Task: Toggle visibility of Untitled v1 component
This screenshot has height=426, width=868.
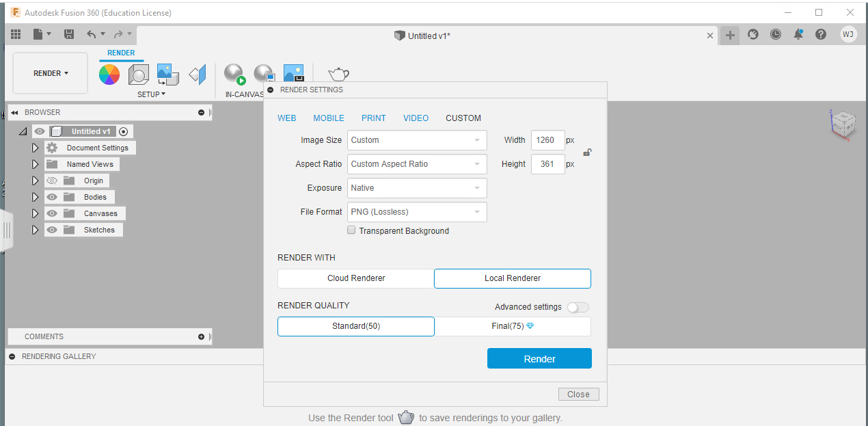Action: pos(39,131)
